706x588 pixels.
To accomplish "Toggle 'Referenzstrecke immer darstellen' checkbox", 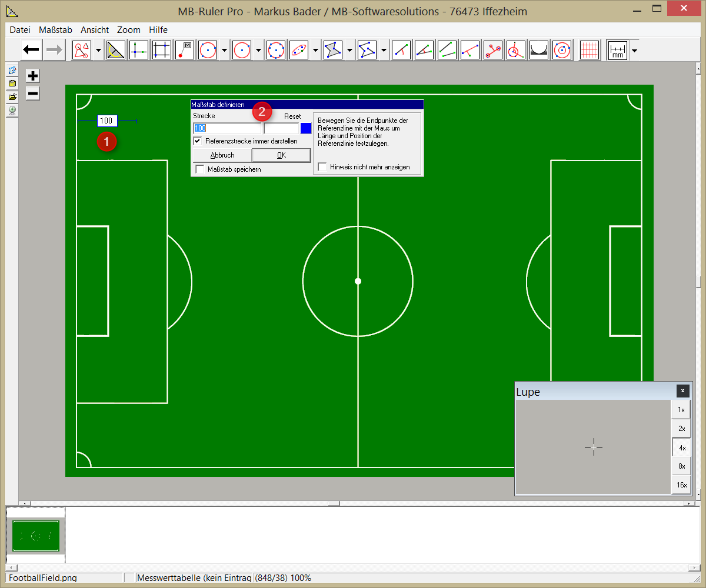I will pos(198,141).
